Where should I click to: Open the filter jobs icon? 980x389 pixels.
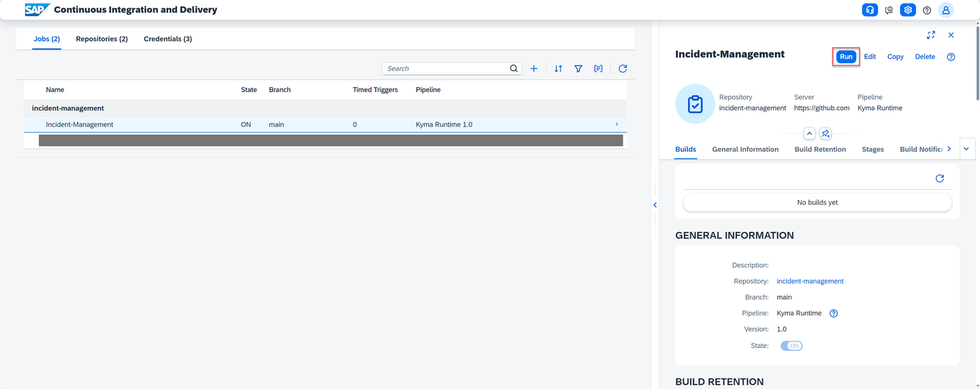point(578,69)
